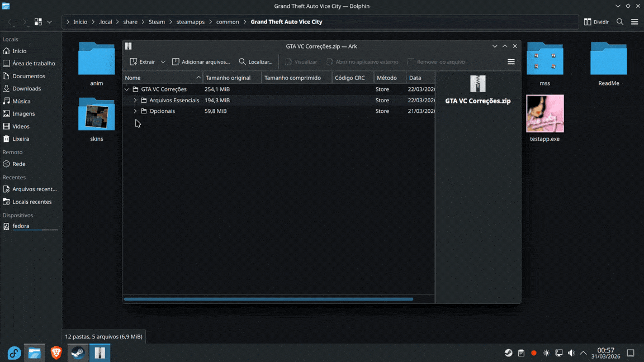Select the fedora device in sidebar
This screenshot has width=644, height=362.
(x=31, y=226)
